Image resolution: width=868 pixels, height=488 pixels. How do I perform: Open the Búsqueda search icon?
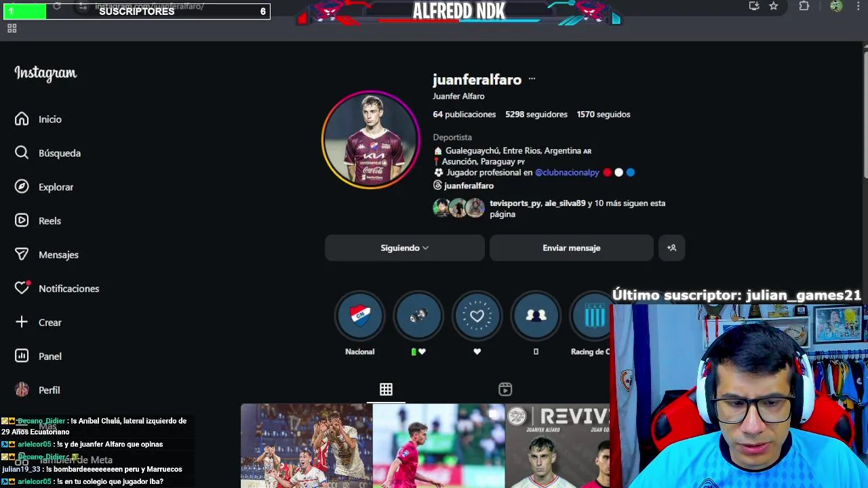pyautogui.click(x=22, y=153)
